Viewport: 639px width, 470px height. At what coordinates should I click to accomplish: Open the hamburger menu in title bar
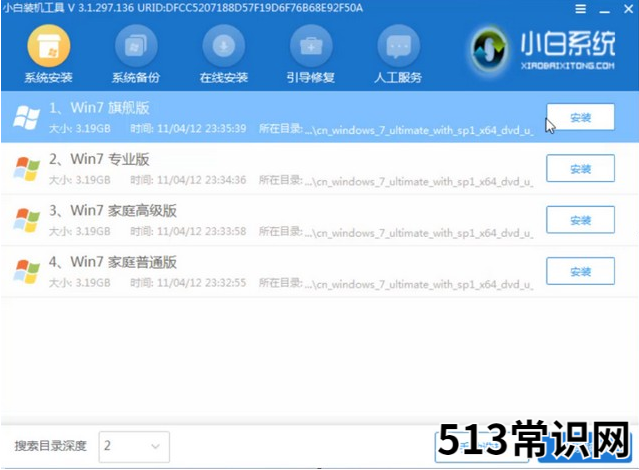coord(581,9)
